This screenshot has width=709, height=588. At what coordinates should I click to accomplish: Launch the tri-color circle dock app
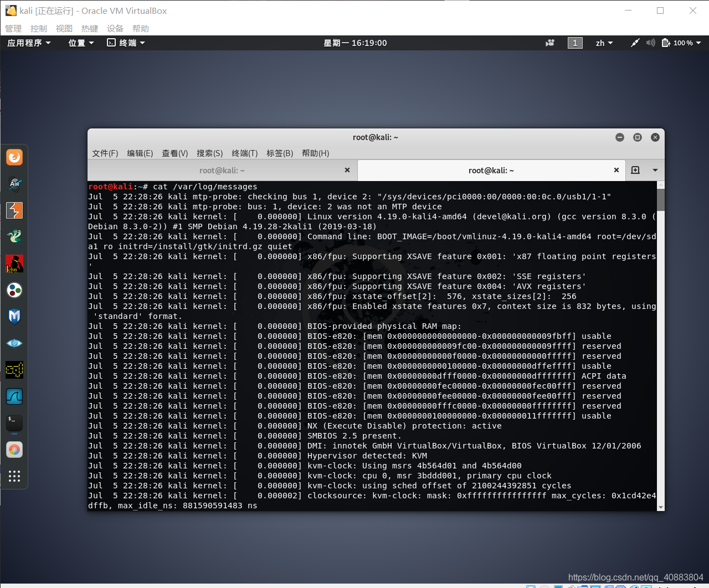(14, 290)
